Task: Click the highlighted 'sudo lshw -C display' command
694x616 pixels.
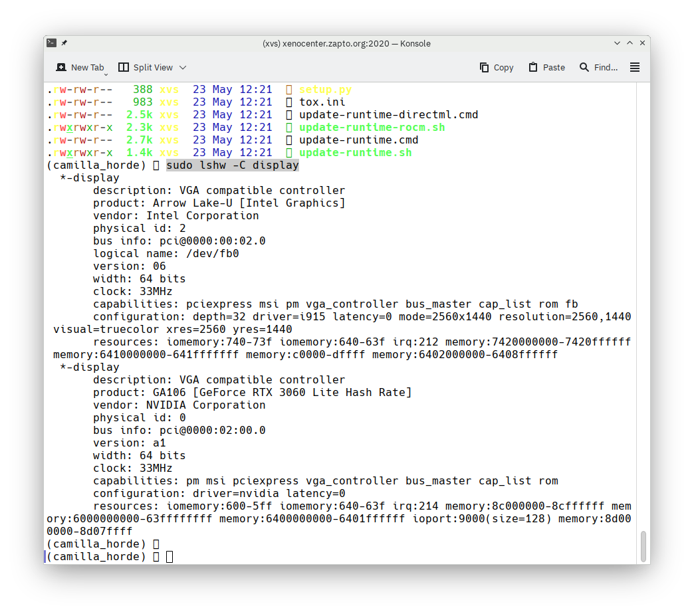Action: point(233,165)
